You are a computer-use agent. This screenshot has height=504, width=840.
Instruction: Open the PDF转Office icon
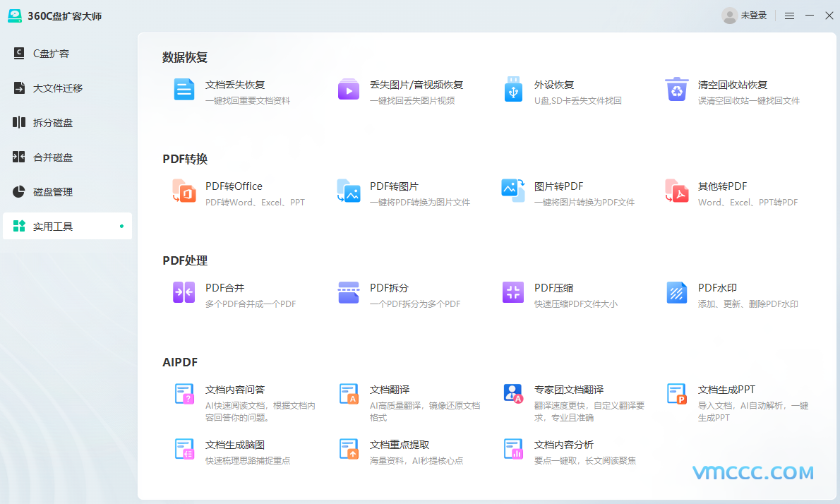tap(184, 191)
